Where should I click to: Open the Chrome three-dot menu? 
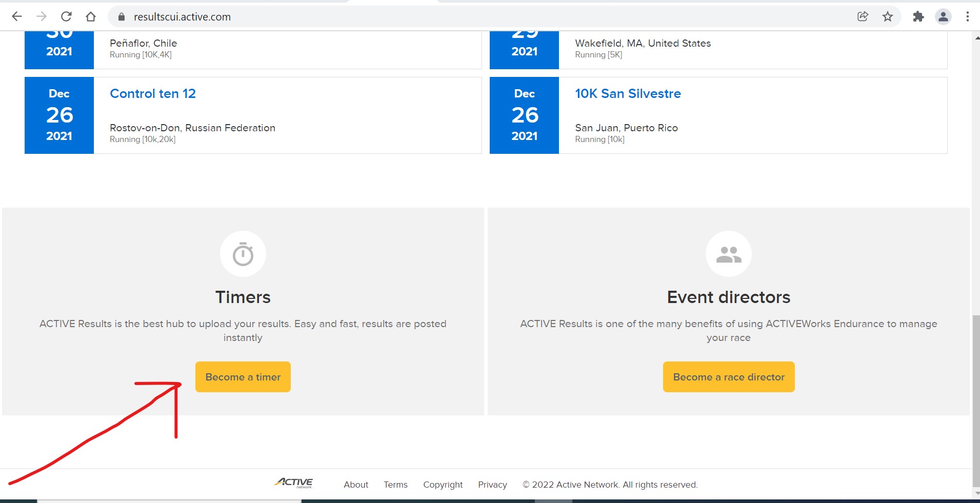(x=968, y=16)
